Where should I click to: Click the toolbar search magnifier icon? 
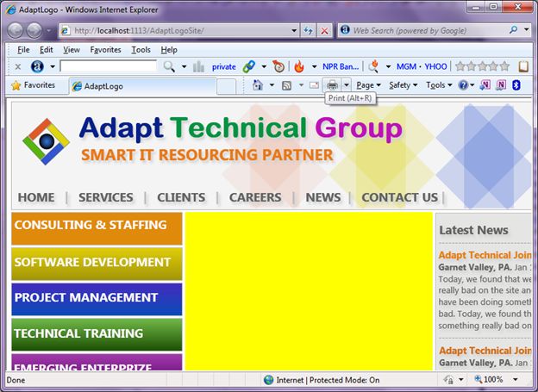pos(169,66)
